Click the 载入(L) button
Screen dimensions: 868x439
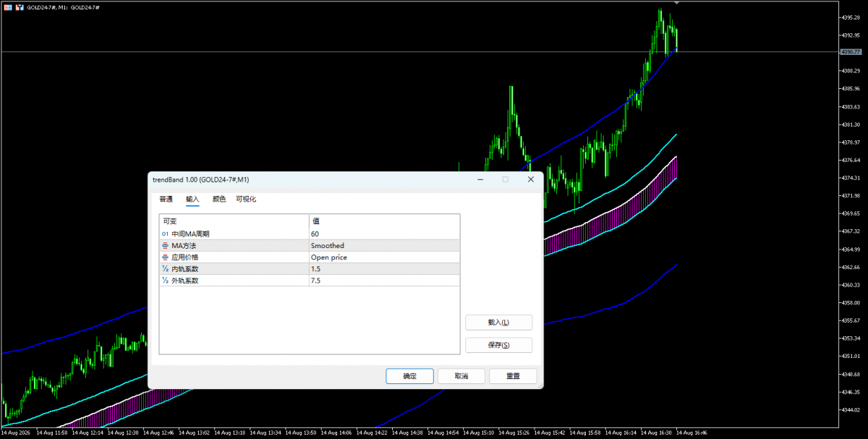click(x=499, y=323)
